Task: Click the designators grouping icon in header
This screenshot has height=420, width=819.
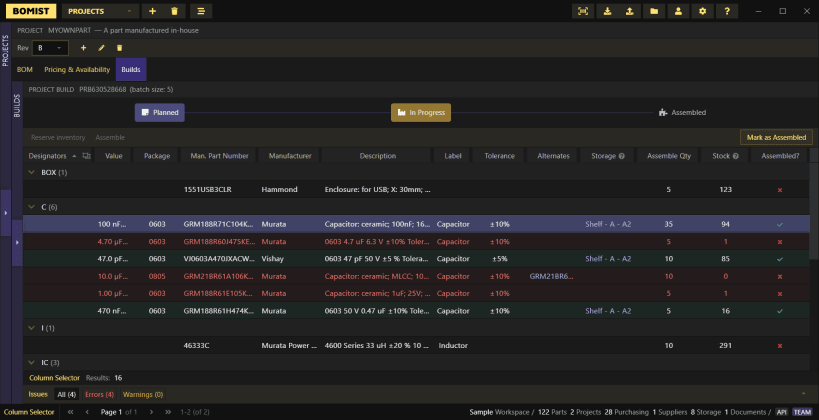Action: coord(87,156)
